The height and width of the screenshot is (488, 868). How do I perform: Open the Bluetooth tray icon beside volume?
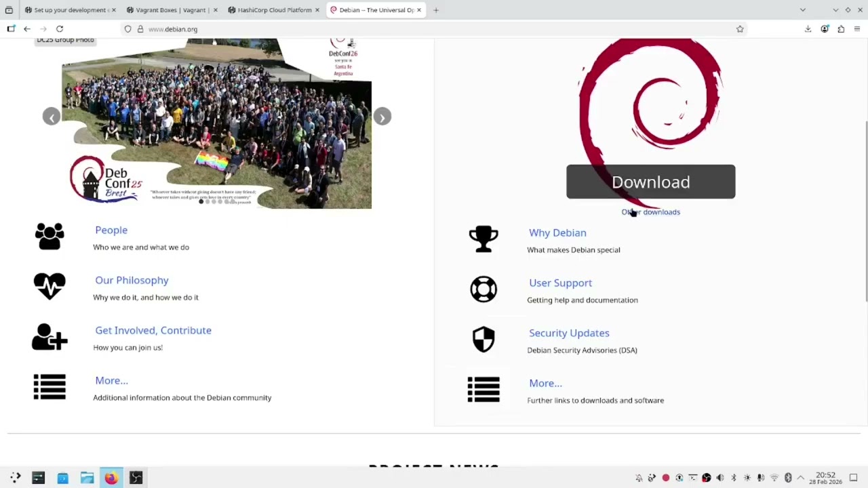coord(734,478)
